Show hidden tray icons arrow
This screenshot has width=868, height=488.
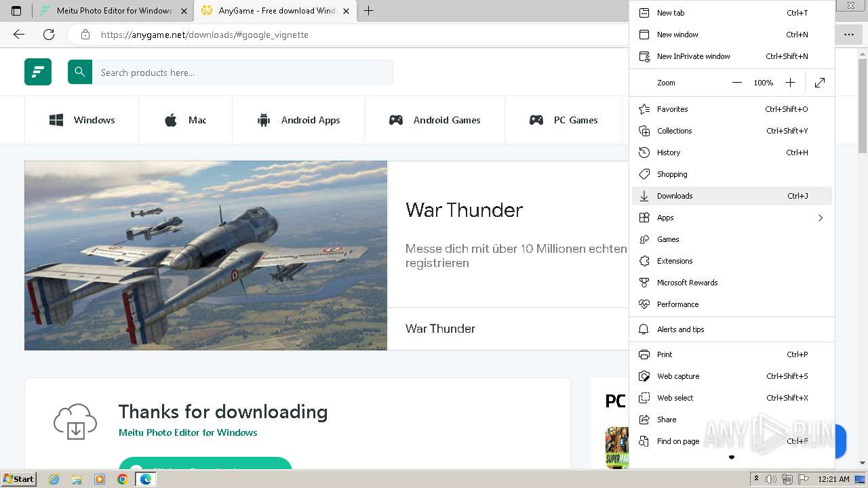point(757,479)
